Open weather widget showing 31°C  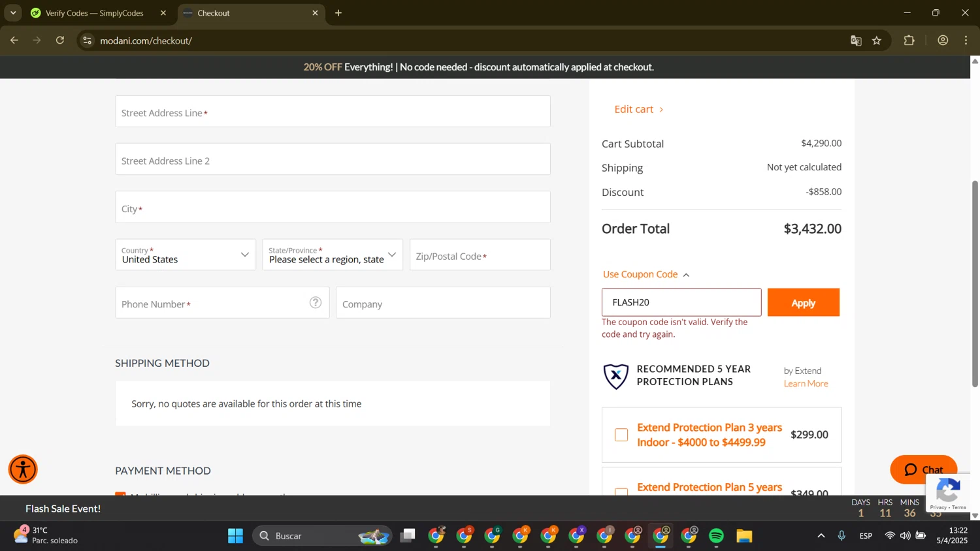[x=46, y=535]
